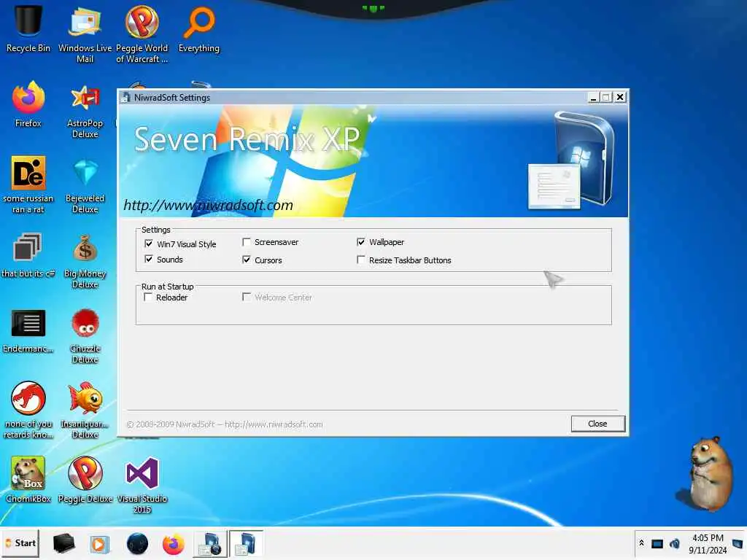Uncheck the Sounds checkbox
Screen dimensions: 747x560
point(149,259)
